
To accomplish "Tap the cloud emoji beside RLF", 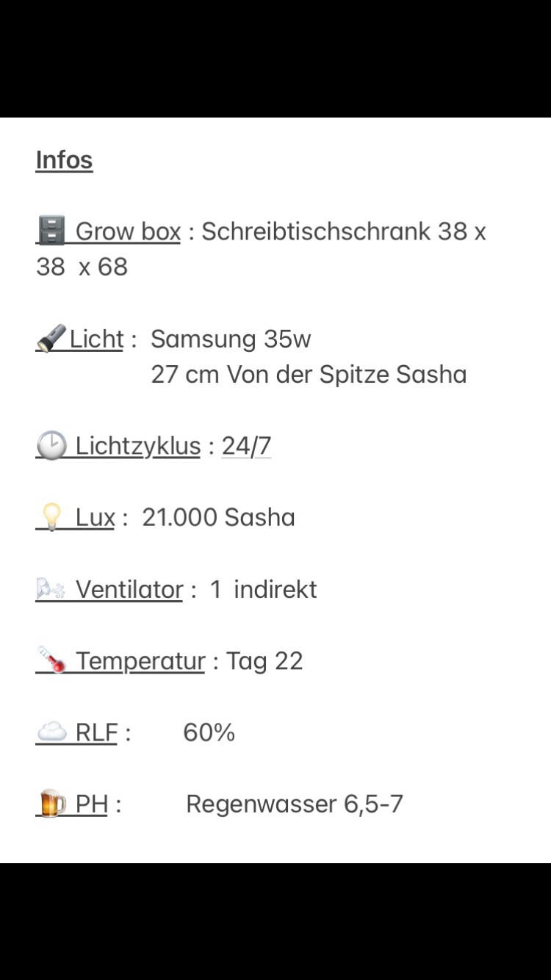I will 51,732.
